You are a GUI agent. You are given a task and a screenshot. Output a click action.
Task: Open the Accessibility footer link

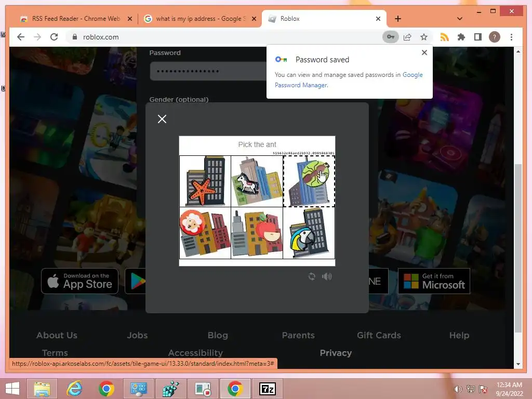[195, 353]
